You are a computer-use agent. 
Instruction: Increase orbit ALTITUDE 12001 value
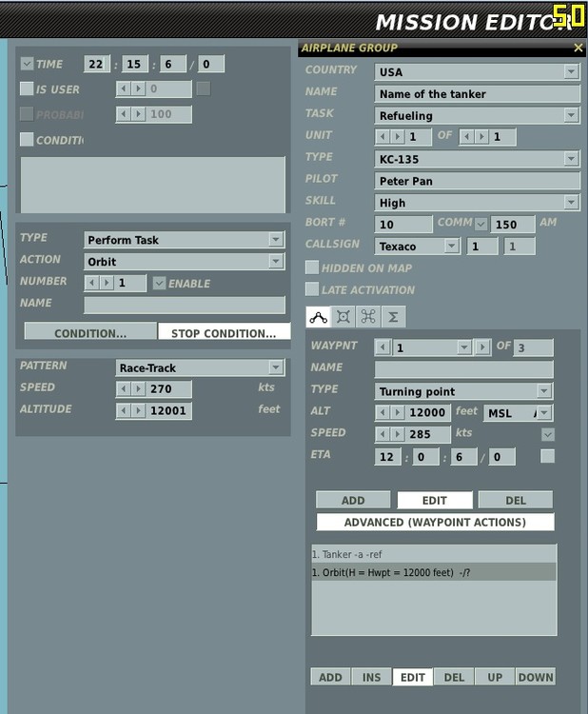pyautogui.click(x=138, y=410)
